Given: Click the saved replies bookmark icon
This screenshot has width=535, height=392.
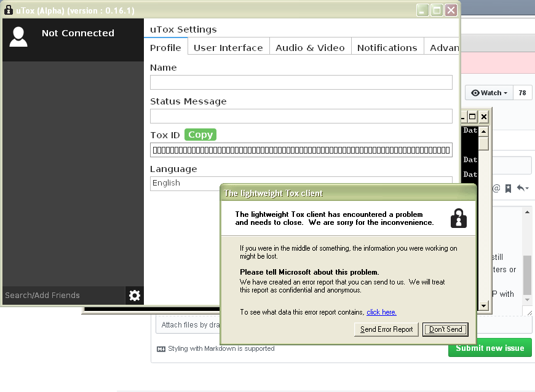Looking at the screenshot, I should click(509, 189).
